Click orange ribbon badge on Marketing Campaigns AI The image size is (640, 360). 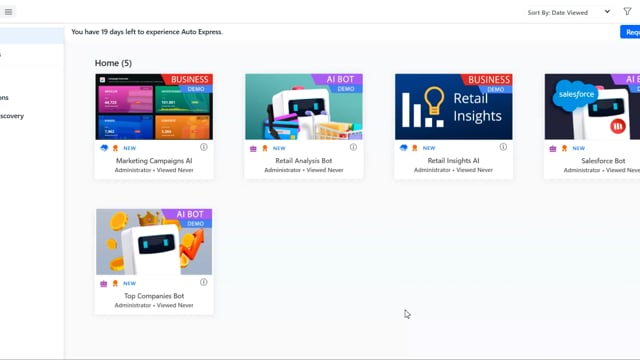pyautogui.click(x=116, y=148)
